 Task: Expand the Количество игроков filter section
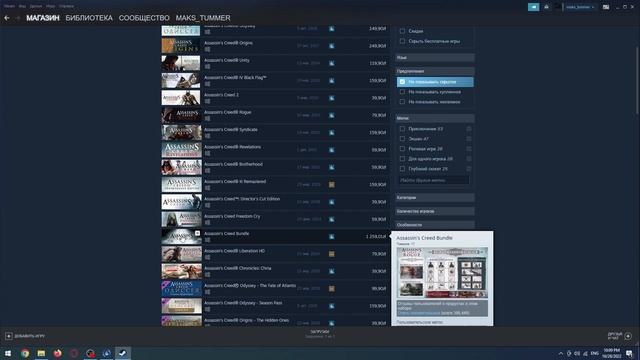click(x=435, y=211)
